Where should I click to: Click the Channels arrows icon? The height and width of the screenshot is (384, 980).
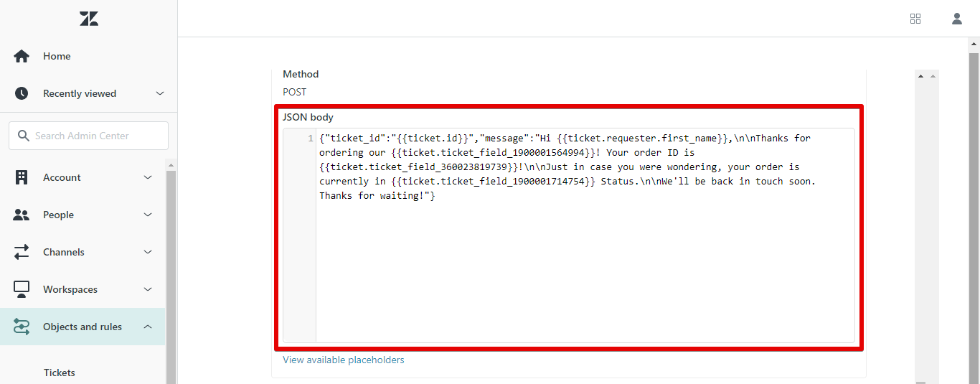[x=22, y=252]
